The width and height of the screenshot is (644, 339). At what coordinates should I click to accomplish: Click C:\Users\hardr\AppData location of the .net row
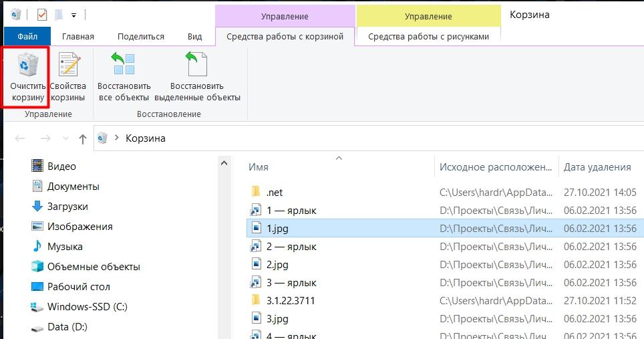[496, 193]
